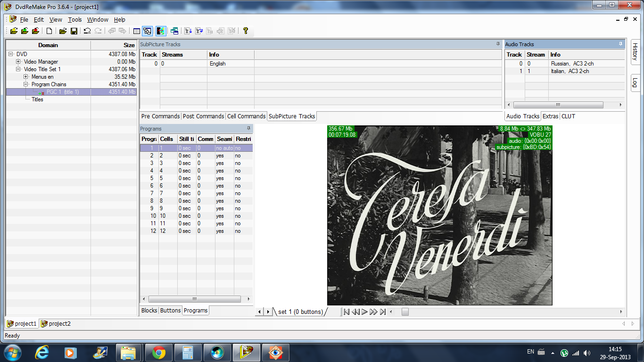Screen dimensions: 644x362
Task: Open help with the question mark icon
Action: [x=245, y=31]
